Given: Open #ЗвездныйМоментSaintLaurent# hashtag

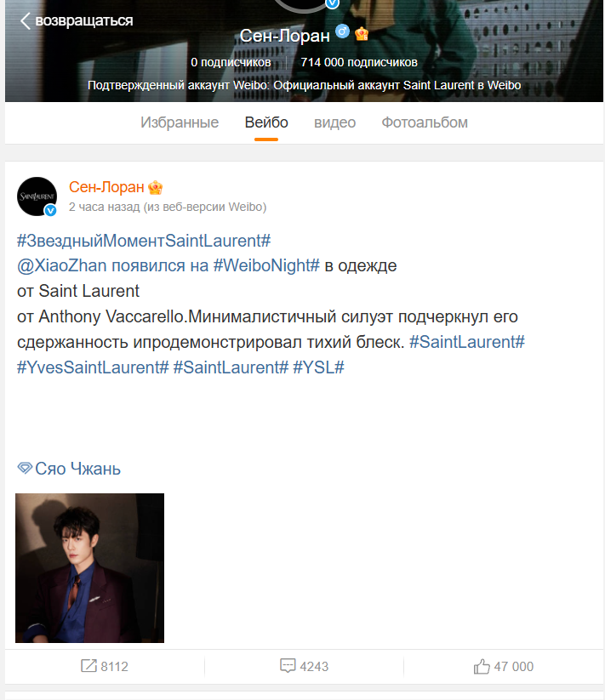Looking at the screenshot, I should pyautogui.click(x=144, y=241).
